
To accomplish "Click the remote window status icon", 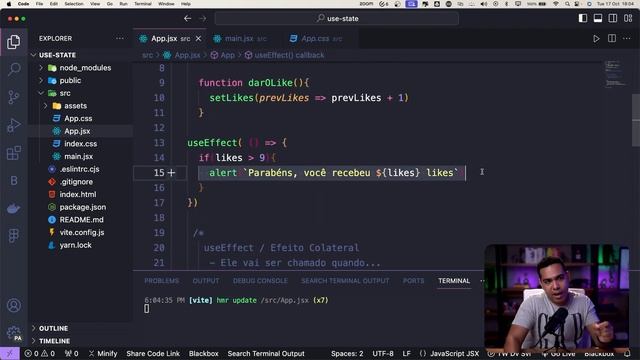I will point(10,353).
